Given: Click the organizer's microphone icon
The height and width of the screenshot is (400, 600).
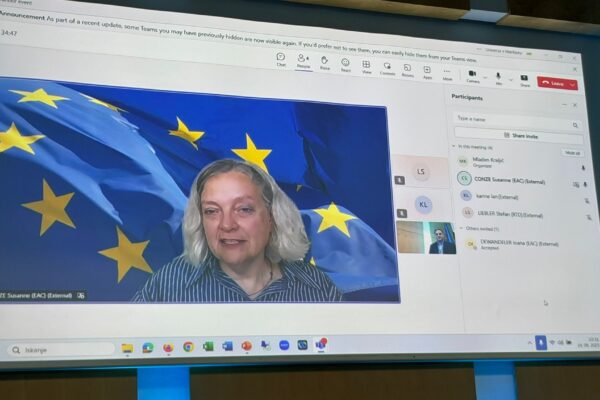Looking at the screenshot, I should coord(583,168).
